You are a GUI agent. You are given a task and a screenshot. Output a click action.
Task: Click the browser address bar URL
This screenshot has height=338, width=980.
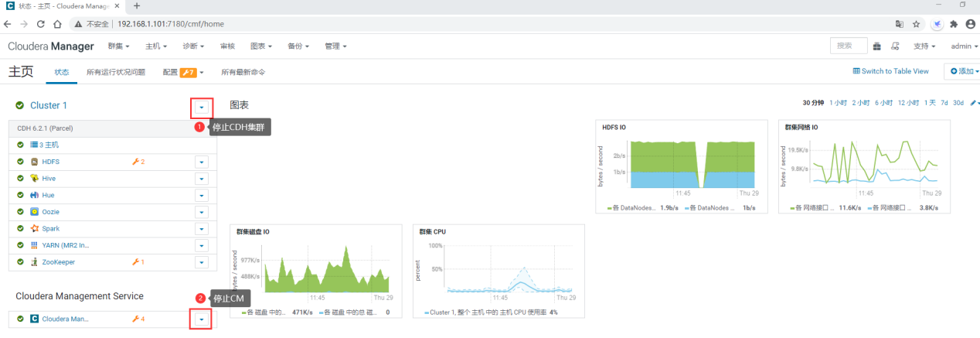pos(171,24)
